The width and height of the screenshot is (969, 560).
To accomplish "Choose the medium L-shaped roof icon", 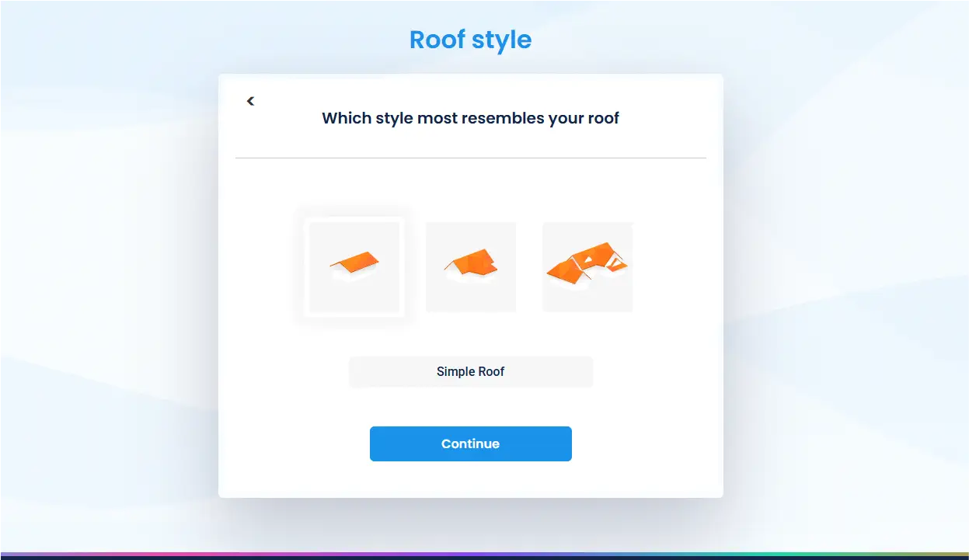I will (x=471, y=267).
